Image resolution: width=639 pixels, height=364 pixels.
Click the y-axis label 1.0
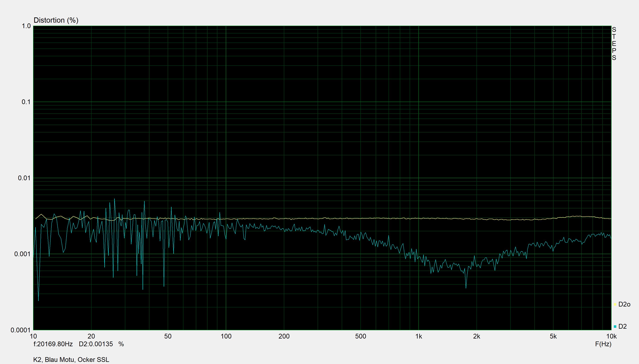click(x=26, y=26)
